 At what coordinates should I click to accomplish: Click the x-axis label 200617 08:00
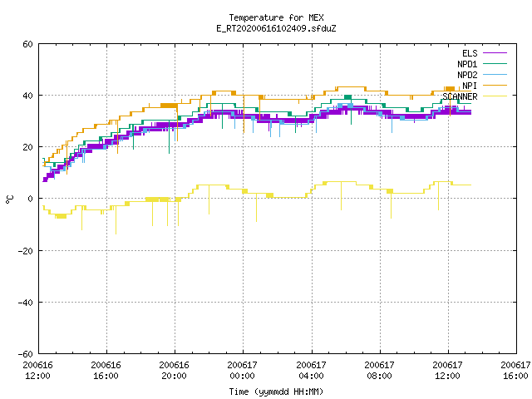coord(379,371)
